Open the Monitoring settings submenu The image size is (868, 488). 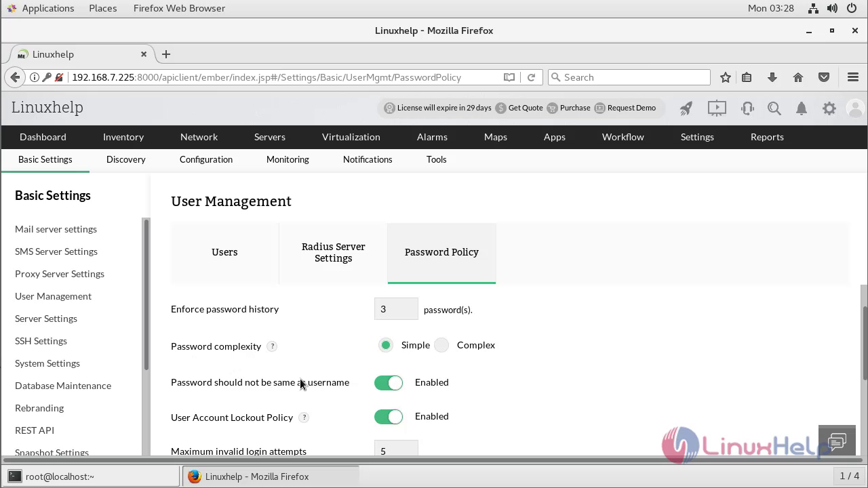point(288,159)
